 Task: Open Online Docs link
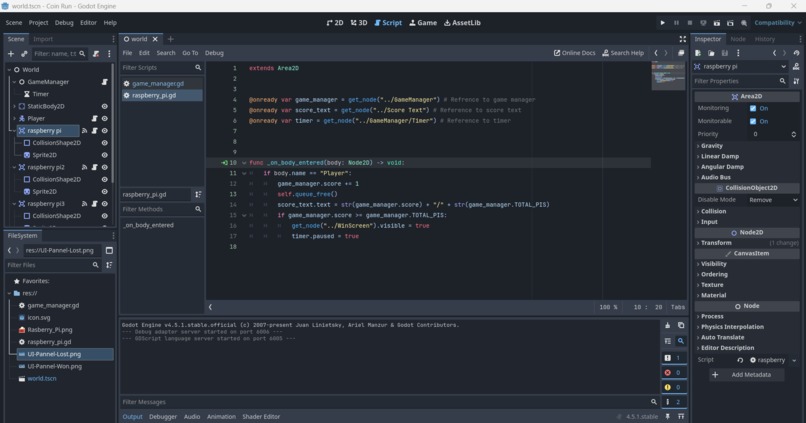point(575,53)
